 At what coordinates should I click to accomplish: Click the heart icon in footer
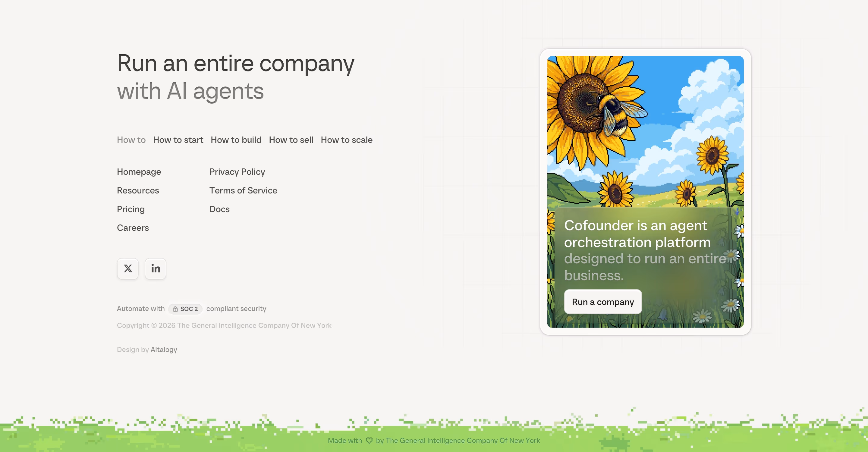pos(369,441)
